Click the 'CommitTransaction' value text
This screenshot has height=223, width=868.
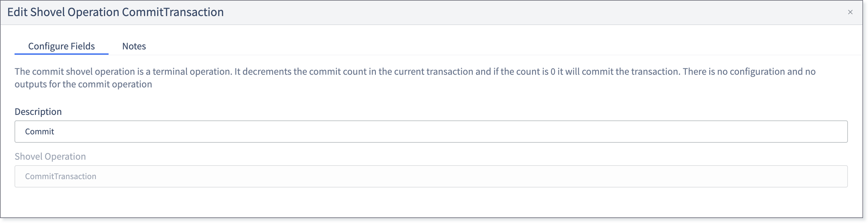[61, 176]
